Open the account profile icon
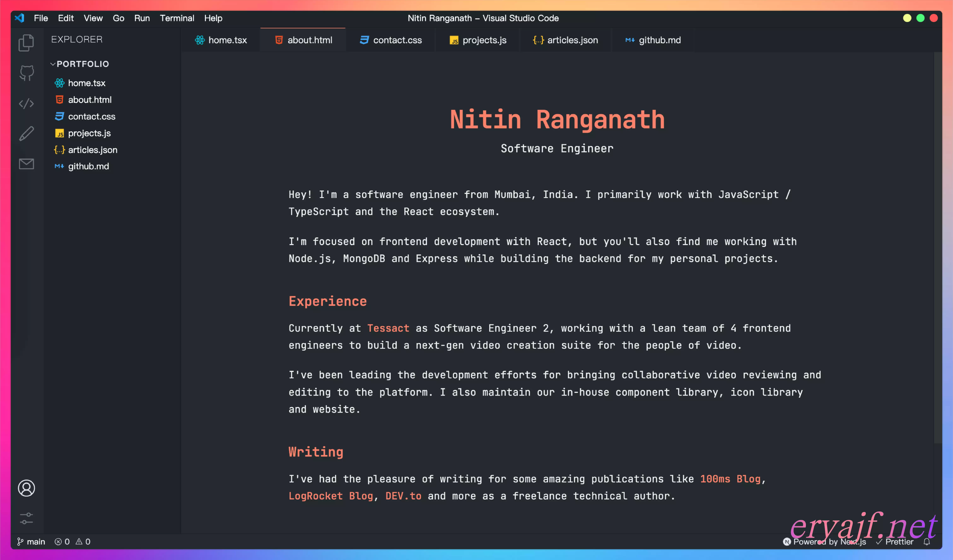 [26, 488]
